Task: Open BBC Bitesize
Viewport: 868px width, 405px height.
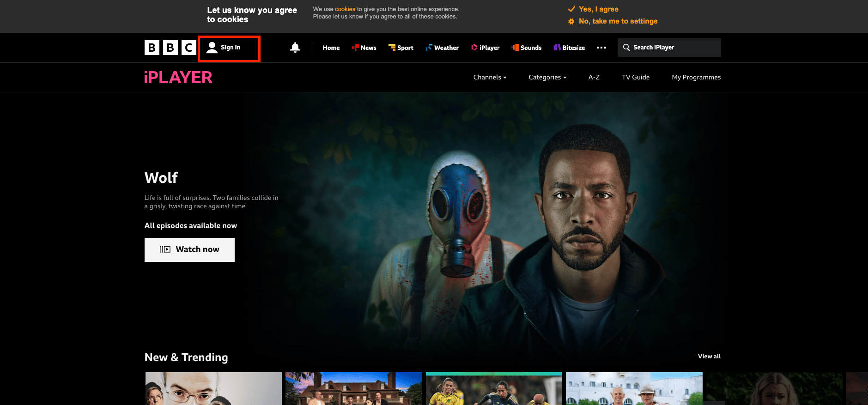Action: pyautogui.click(x=569, y=48)
